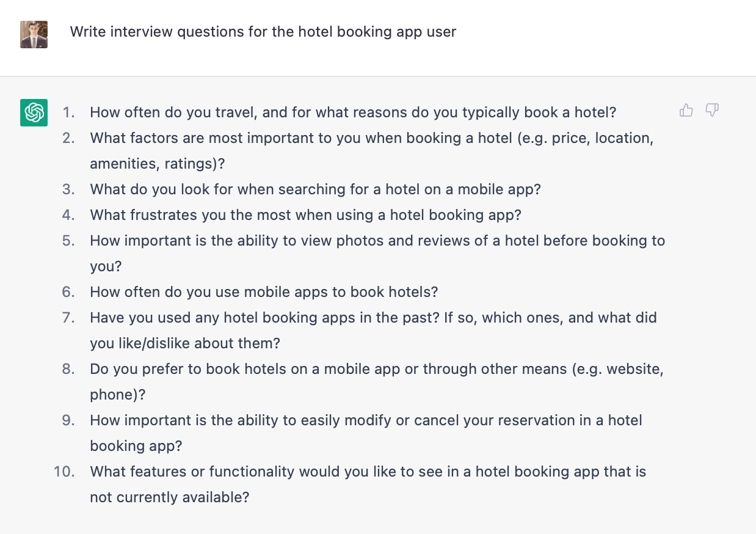Screen dimensions: 756x534
Task: Click question 1 about how often you travel
Action: (x=353, y=112)
